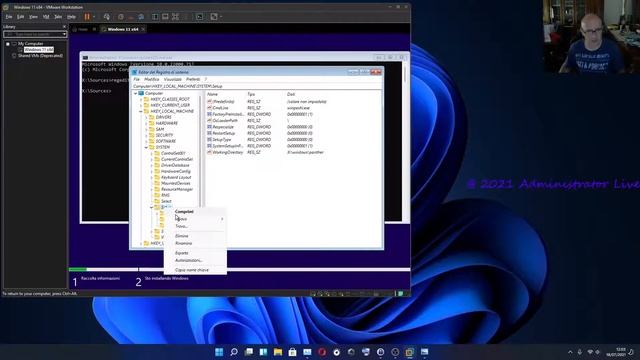Image resolution: width=640 pixels, height=360 pixels.
Task: Expand HKEY_CLASSES_ROOT key
Action: (141, 99)
